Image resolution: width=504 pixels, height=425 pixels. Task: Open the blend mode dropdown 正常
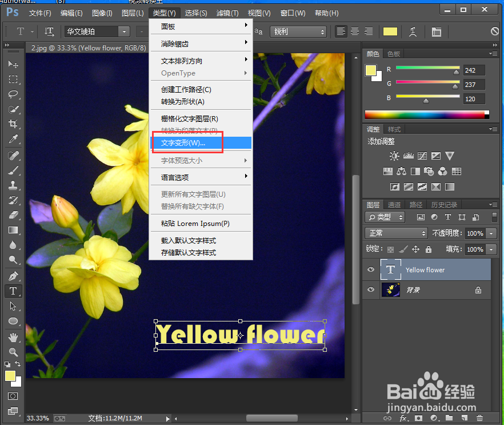396,233
